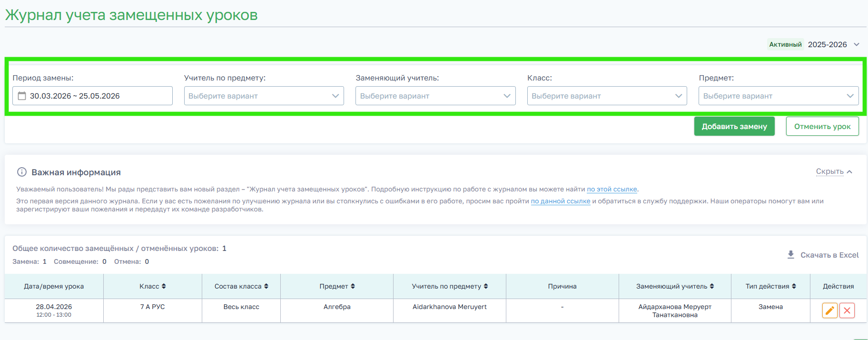Click the pencil edit icon for Алгебра row

pos(829,310)
